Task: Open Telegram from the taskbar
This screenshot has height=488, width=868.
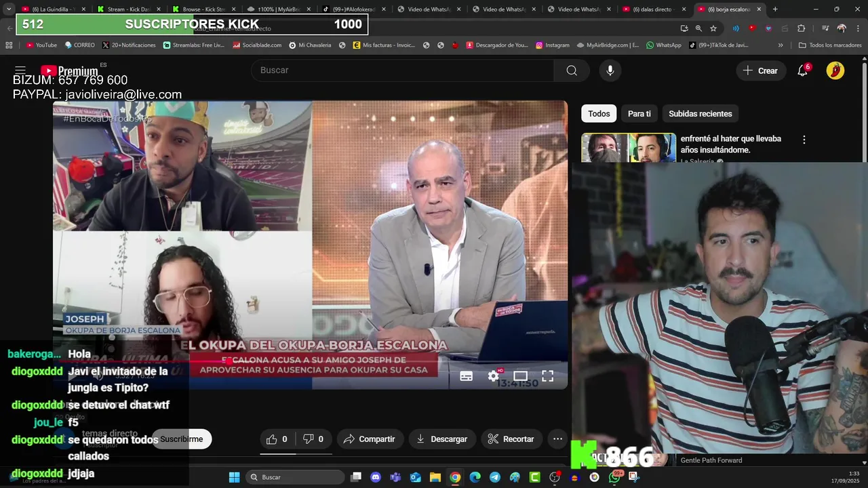Action: (495, 477)
